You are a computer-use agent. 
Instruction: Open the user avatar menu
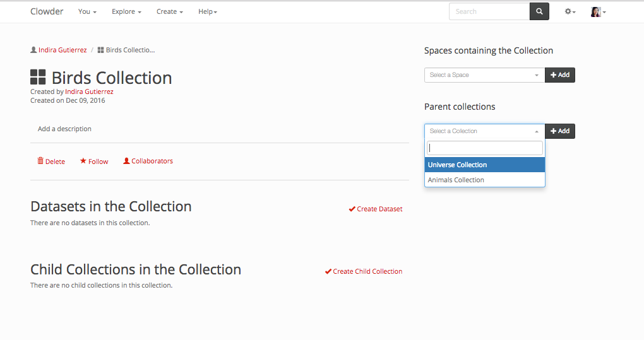coord(597,11)
